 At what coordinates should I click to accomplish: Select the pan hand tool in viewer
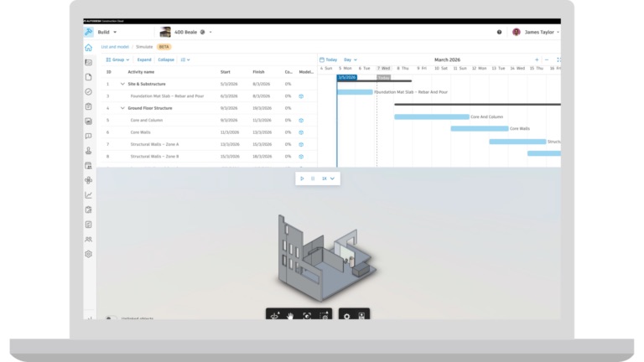290,316
